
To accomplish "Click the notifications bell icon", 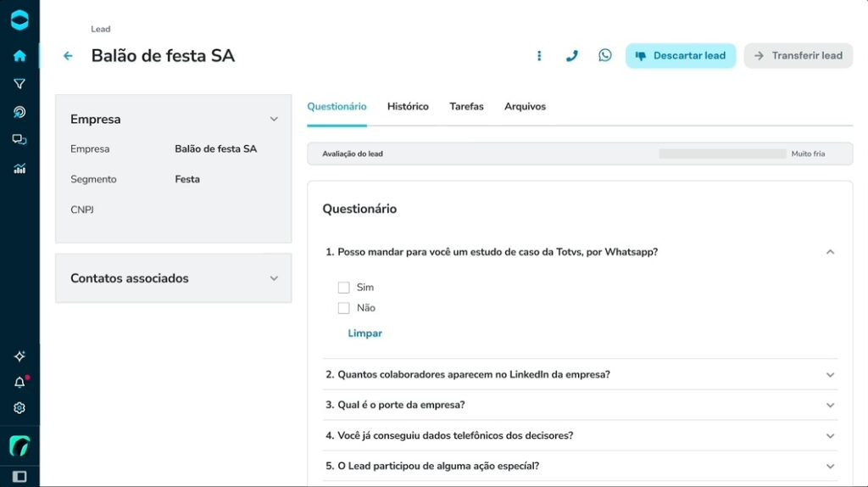I will (19, 382).
